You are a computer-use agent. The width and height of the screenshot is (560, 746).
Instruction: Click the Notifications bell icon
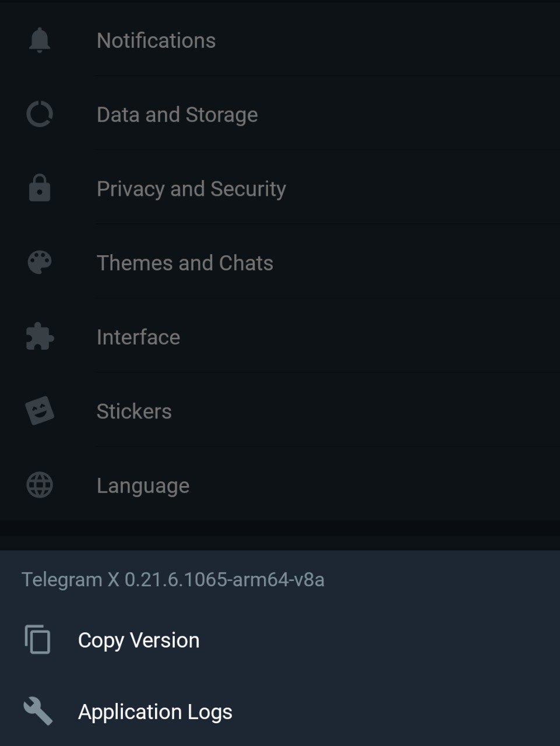click(40, 41)
